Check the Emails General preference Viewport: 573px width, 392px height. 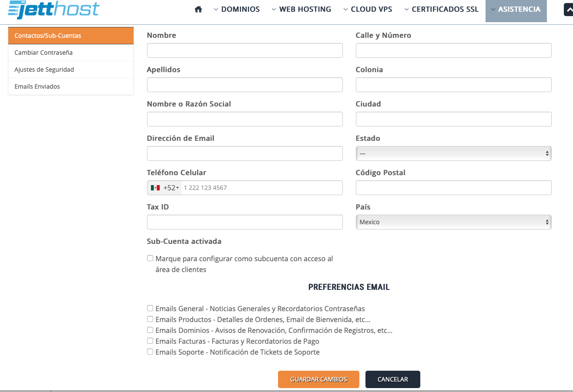(150, 308)
